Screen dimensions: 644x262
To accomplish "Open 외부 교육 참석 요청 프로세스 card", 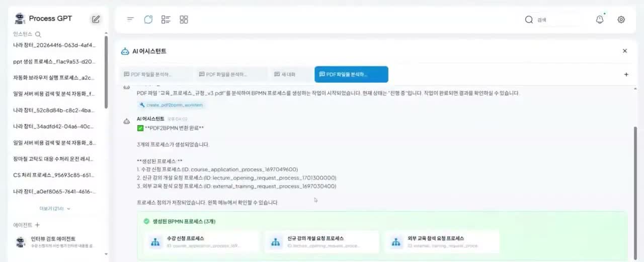I will tap(442, 242).
